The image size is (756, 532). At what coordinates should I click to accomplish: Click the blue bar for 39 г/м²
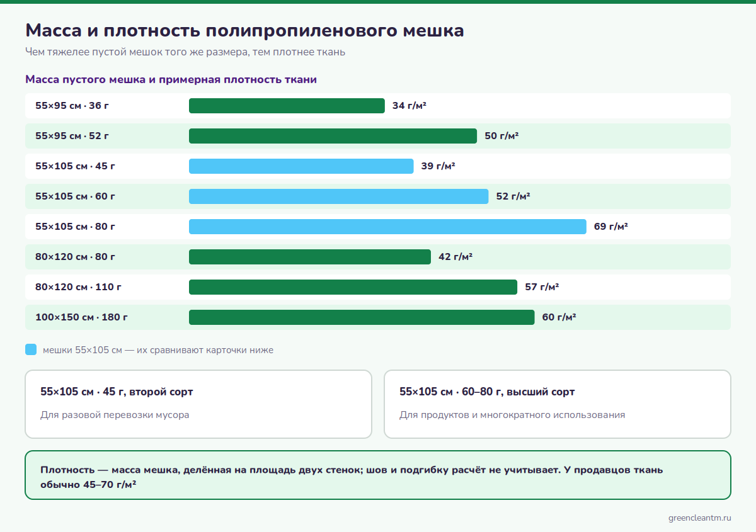coord(301,166)
